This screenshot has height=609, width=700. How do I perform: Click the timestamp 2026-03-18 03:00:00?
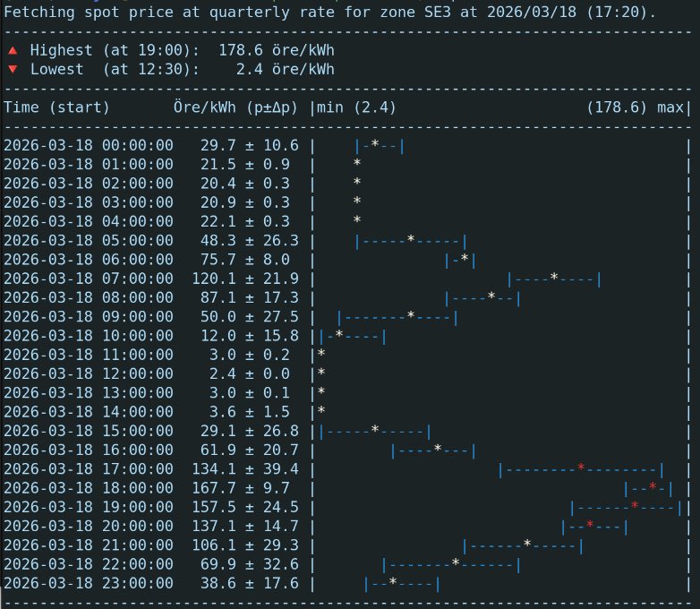(x=89, y=202)
